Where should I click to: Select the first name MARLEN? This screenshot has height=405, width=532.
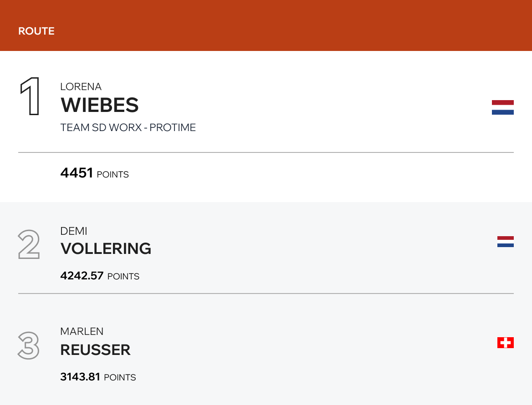[82, 331]
